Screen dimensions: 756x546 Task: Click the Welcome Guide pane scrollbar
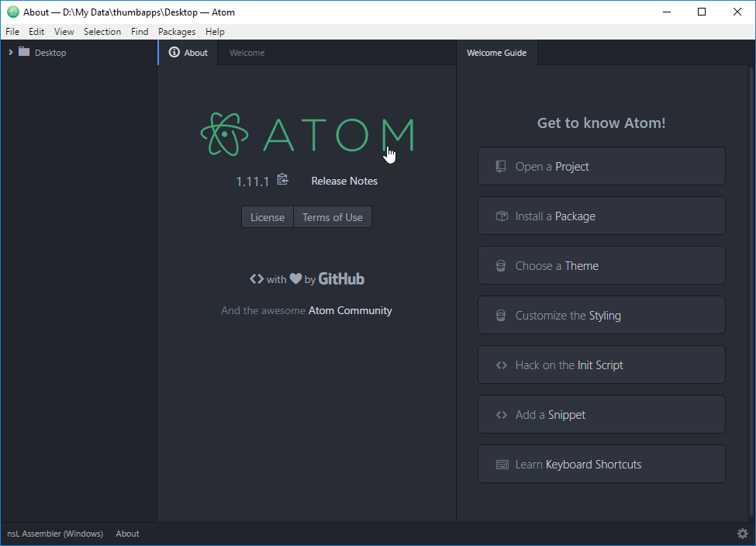[751, 293]
